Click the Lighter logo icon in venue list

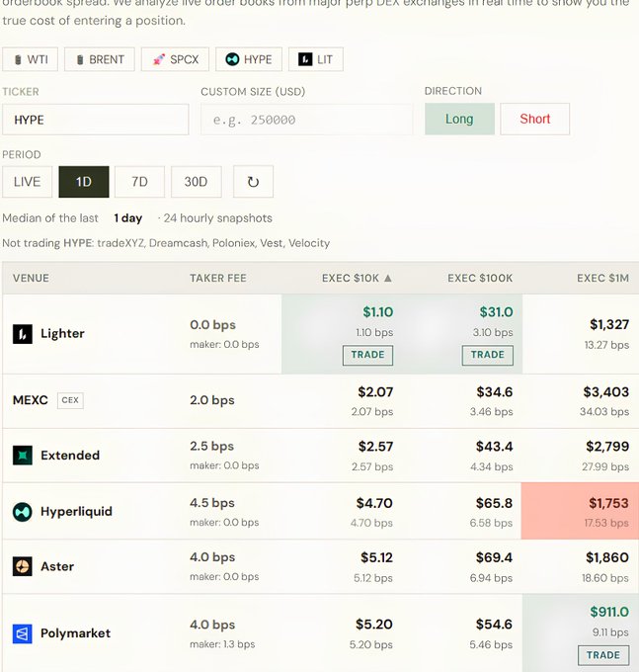coord(23,334)
